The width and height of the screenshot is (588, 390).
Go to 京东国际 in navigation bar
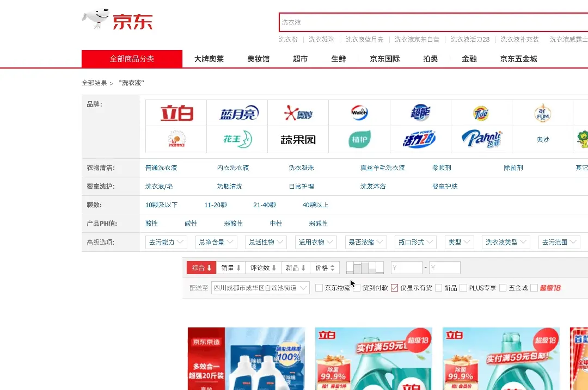point(384,59)
